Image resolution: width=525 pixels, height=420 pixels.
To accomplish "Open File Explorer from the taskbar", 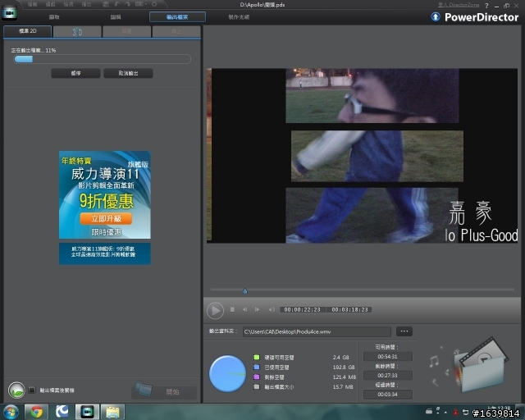I will (113, 412).
